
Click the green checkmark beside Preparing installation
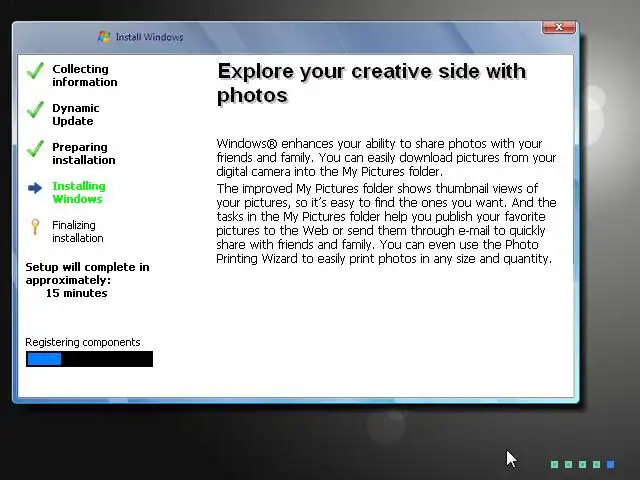coord(36,149)
